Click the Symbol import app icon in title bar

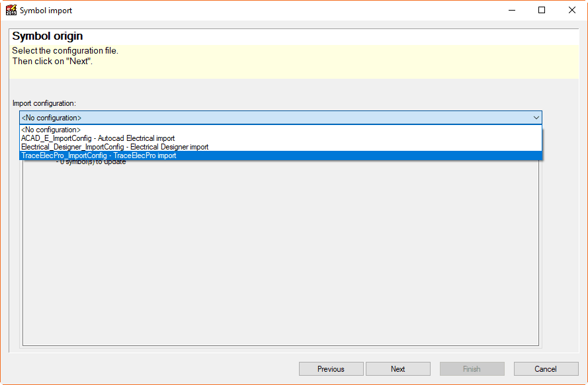(11, 10)
